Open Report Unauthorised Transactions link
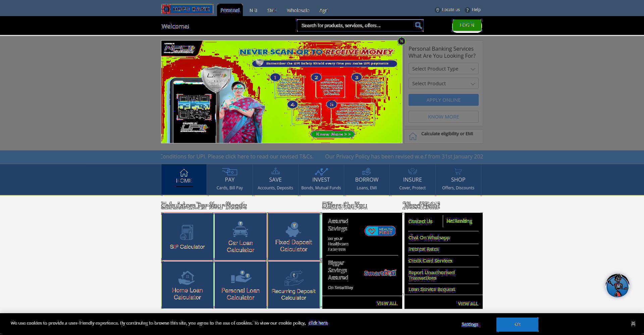 pos(431,275)
